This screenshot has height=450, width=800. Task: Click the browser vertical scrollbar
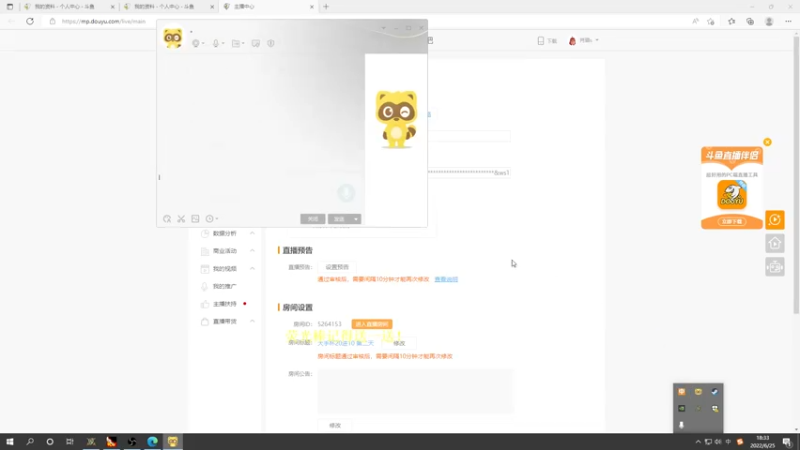[796, 173]
